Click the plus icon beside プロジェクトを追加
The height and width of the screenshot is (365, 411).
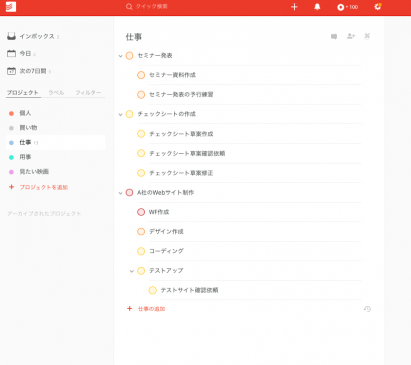[x=11, y=187]
